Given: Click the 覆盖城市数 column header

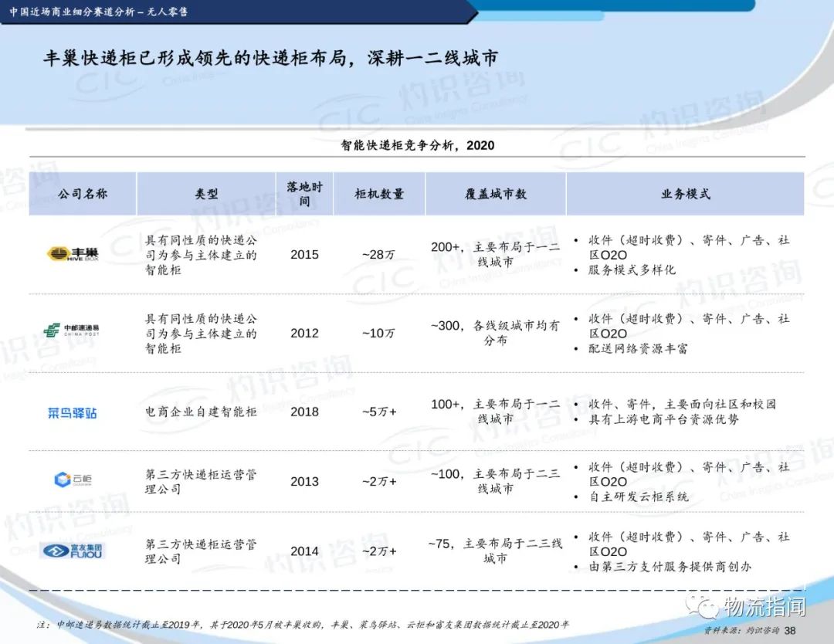Looking at the screenshot, I should pyautogui.click(x=495, y=194).
